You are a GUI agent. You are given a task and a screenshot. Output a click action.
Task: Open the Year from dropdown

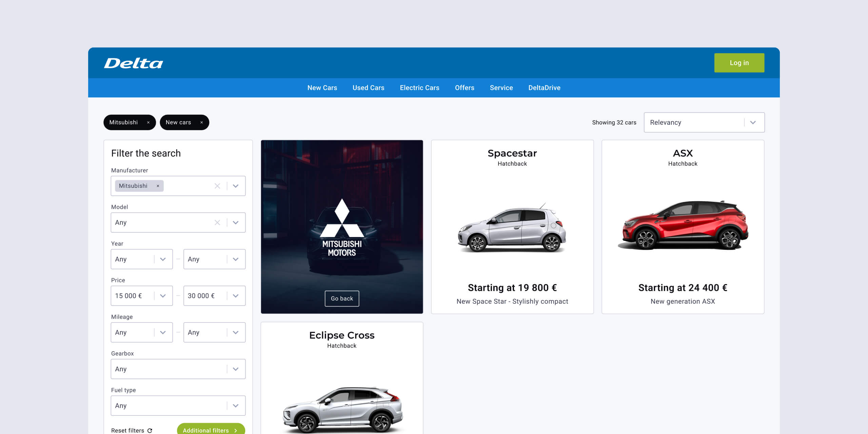click(x=142, y=259)
